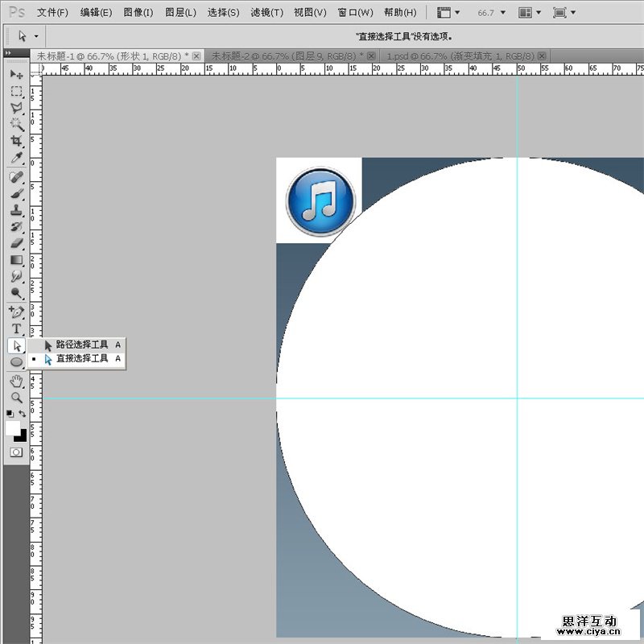
Task: Toggle Quick Mask mode
Action: (16, 452)
